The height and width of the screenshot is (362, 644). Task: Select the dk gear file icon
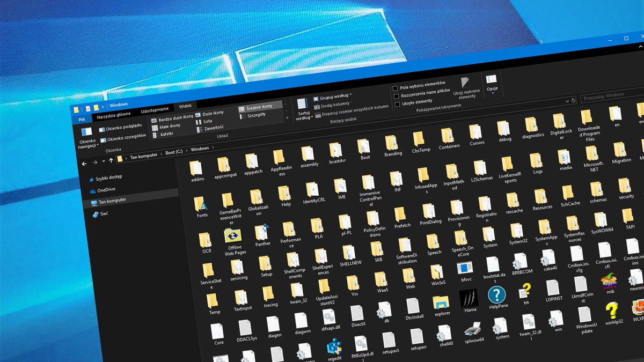(x=383, y=309)
